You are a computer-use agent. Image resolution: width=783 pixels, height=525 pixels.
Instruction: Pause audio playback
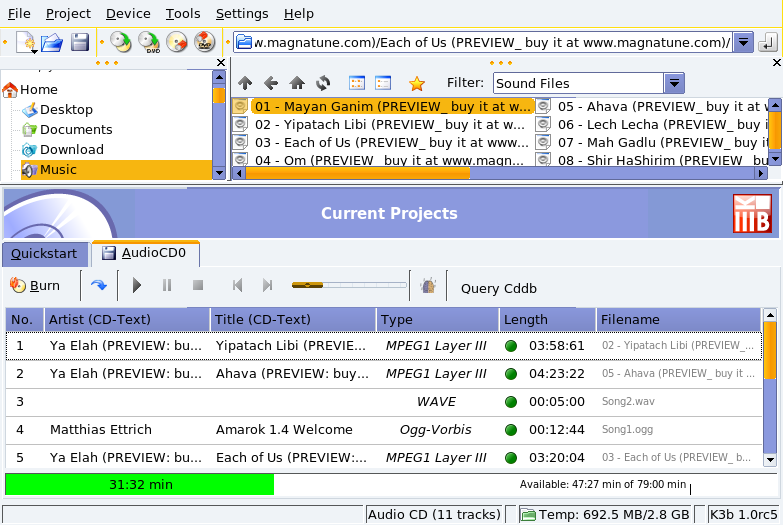(167, 285)
